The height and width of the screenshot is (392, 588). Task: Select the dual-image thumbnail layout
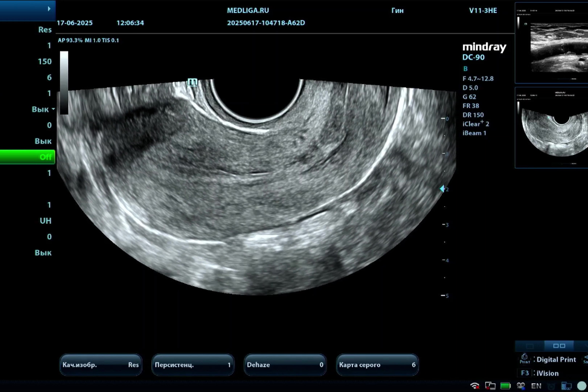pos(559,346)
